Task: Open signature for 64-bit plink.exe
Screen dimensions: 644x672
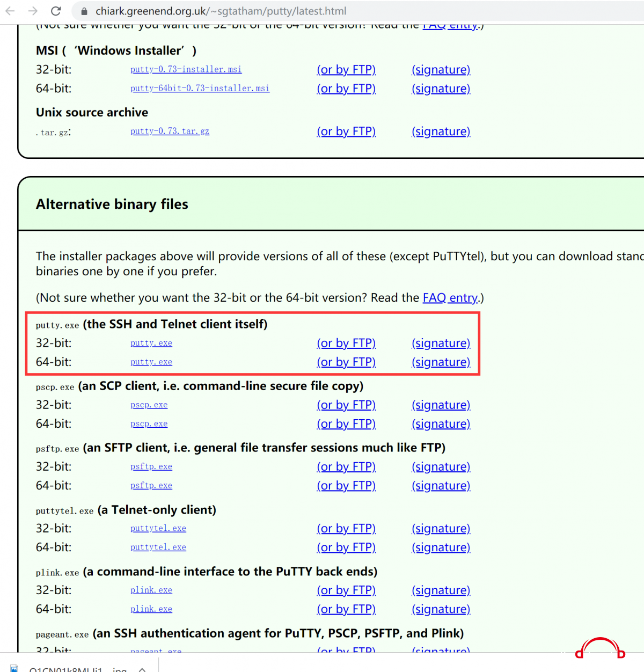Action: (x=441, y=609)
